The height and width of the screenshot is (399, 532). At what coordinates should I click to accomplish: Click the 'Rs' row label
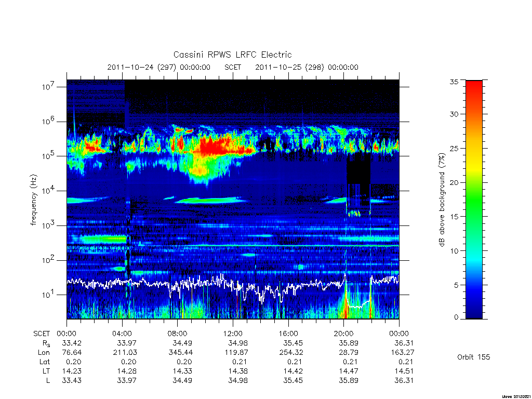click(46, 343)
